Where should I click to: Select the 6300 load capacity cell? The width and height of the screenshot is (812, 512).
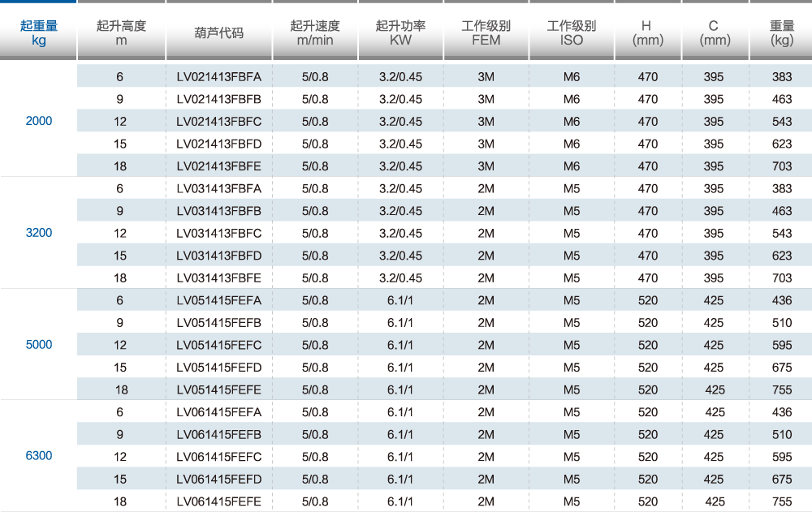coord(38,456)
